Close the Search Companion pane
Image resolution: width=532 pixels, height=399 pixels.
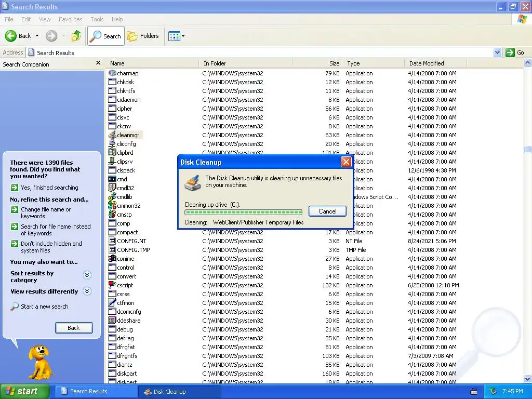[x=98, y=63]
